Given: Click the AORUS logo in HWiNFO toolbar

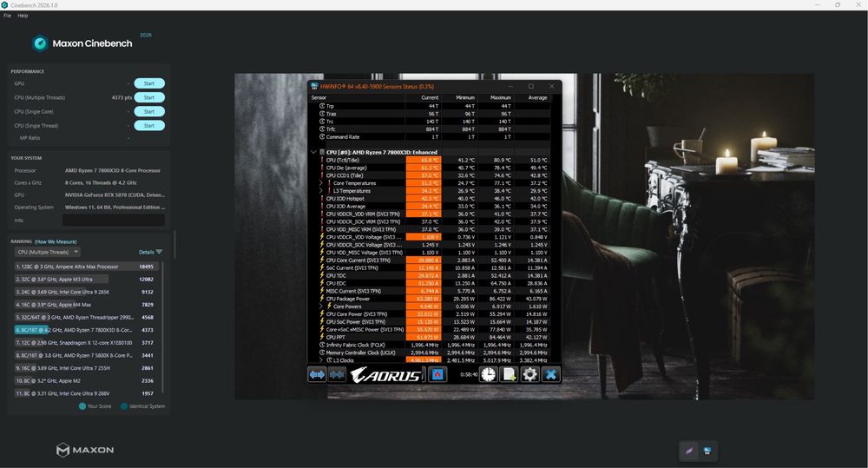Looking at the screenshot, I should 386,375.
